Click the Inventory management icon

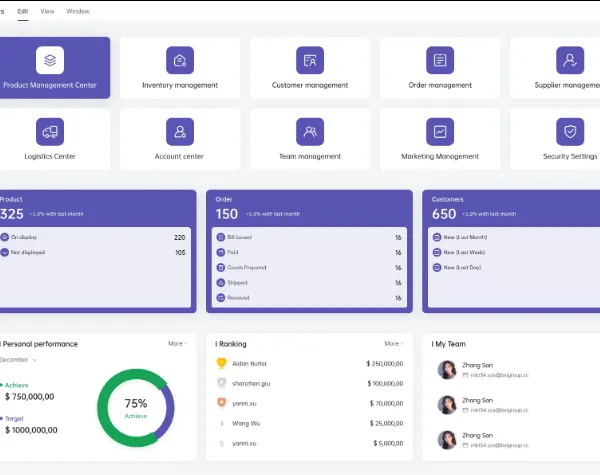click(180, 60)
